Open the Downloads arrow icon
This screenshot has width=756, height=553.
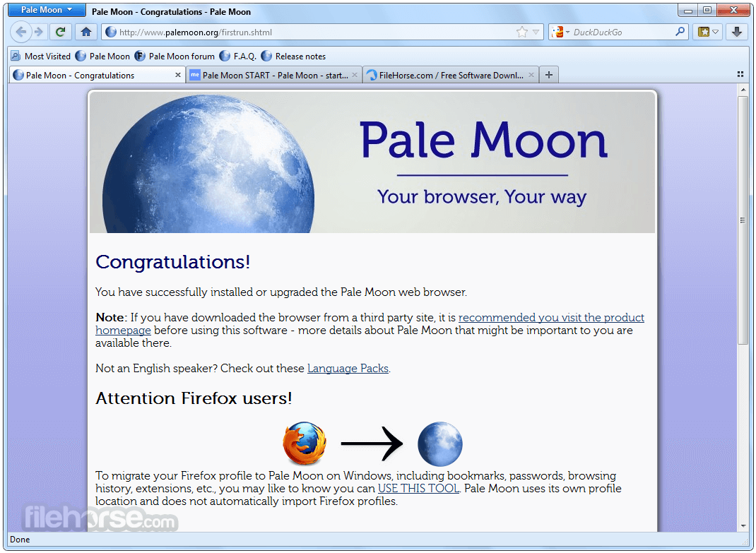pos(737,31)
